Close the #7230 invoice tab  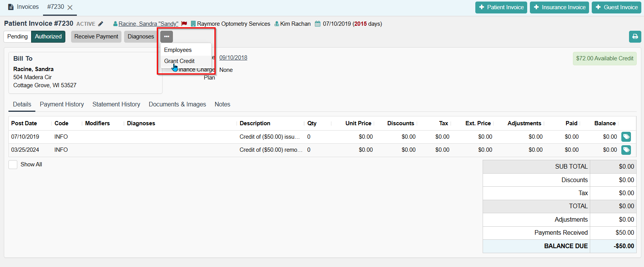click(x=70, y=7)
